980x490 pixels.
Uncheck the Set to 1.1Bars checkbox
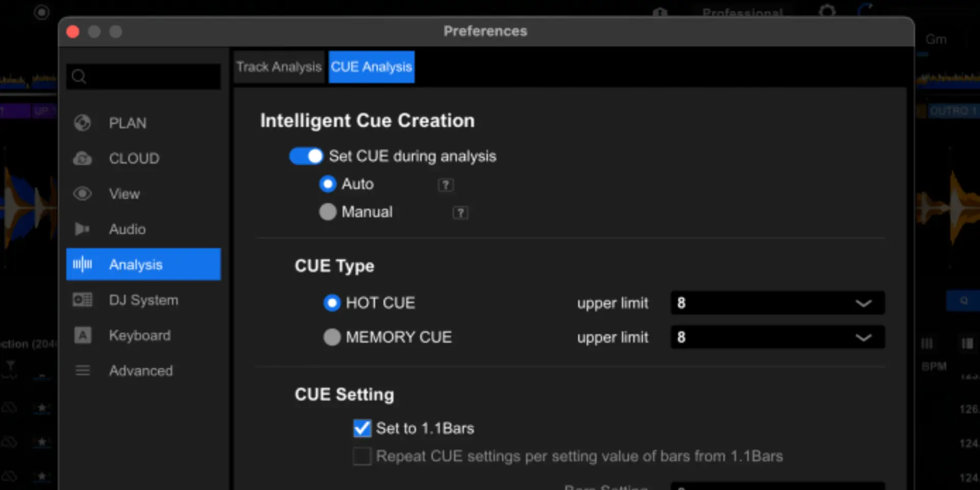(x=362, y=428)
